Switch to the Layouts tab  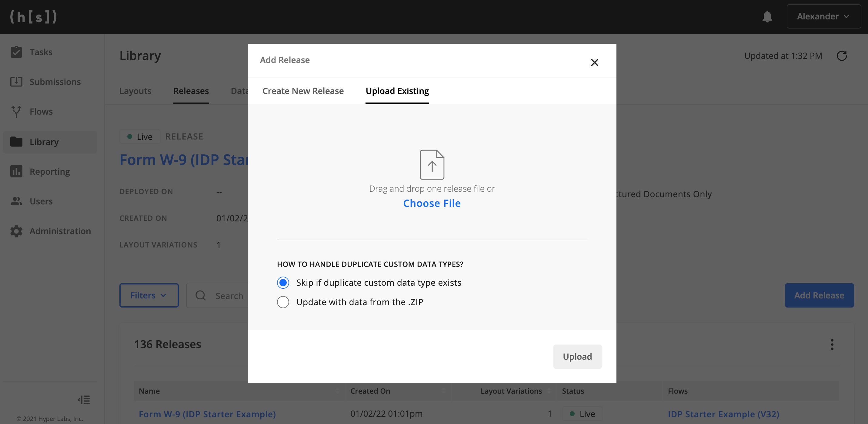(x=135, y=91)
